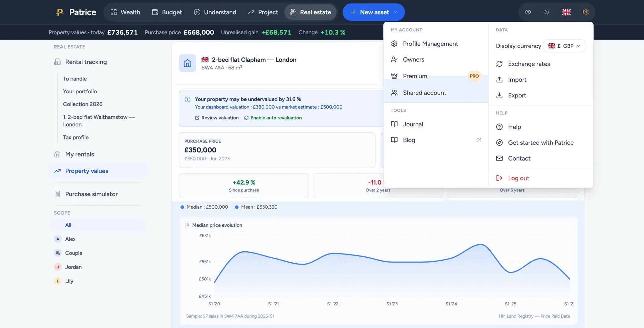The image size is (644, 328).
Task: Open Blog menu entry
Action: [436, 140]
